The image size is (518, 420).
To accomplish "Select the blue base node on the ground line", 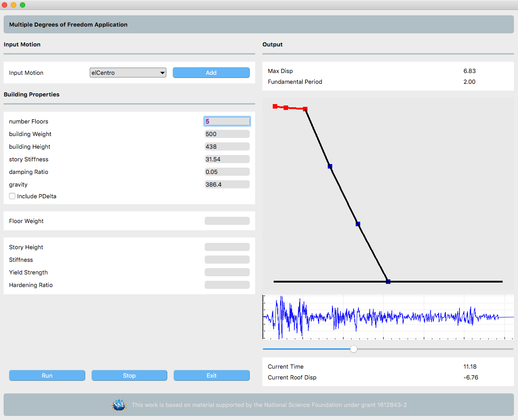I will 388,281.
